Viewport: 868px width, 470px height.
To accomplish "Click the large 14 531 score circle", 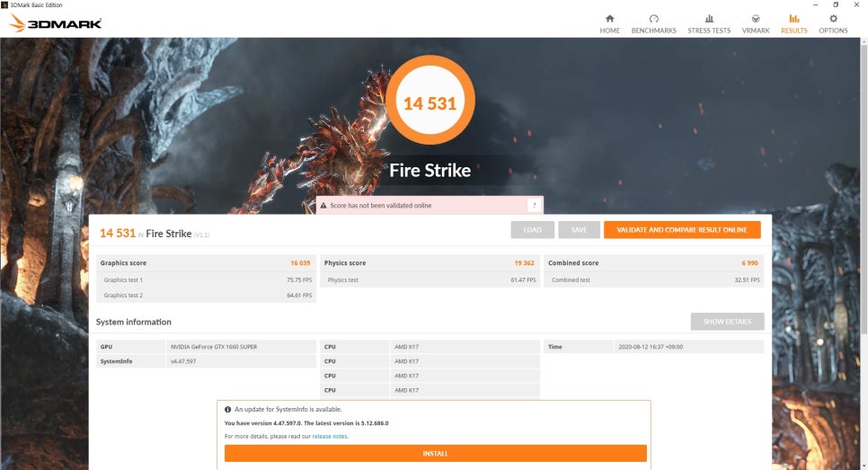I will tap(430, 100).
